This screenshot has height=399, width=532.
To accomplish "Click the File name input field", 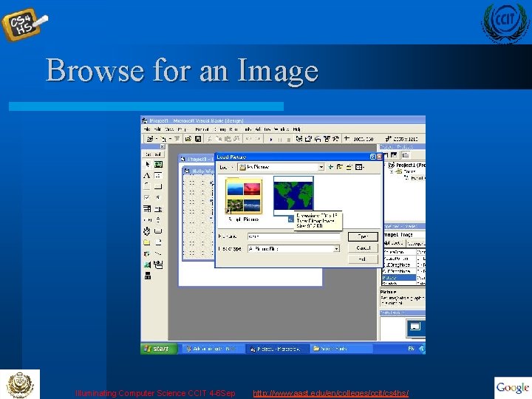I will (x=293, y=236).
